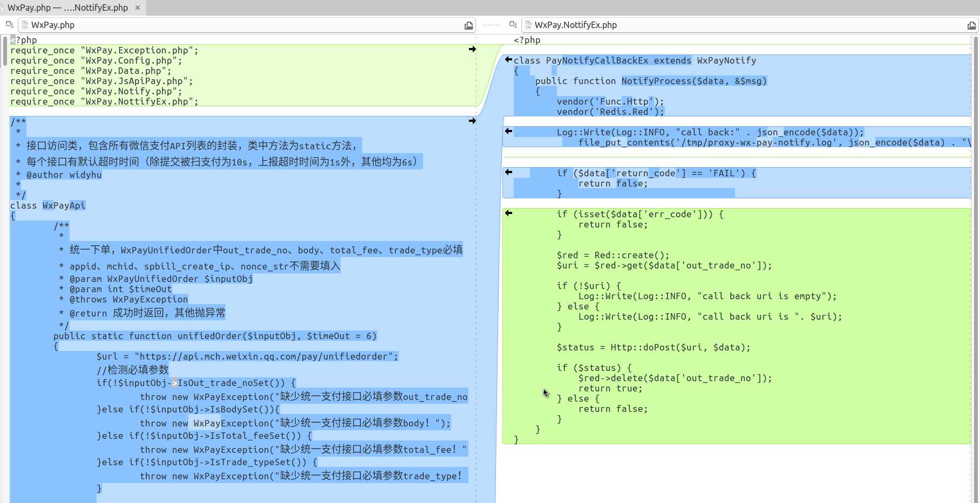Click the "$uri = $red->get($data['out_trade_no']);" line

[665, 265]
